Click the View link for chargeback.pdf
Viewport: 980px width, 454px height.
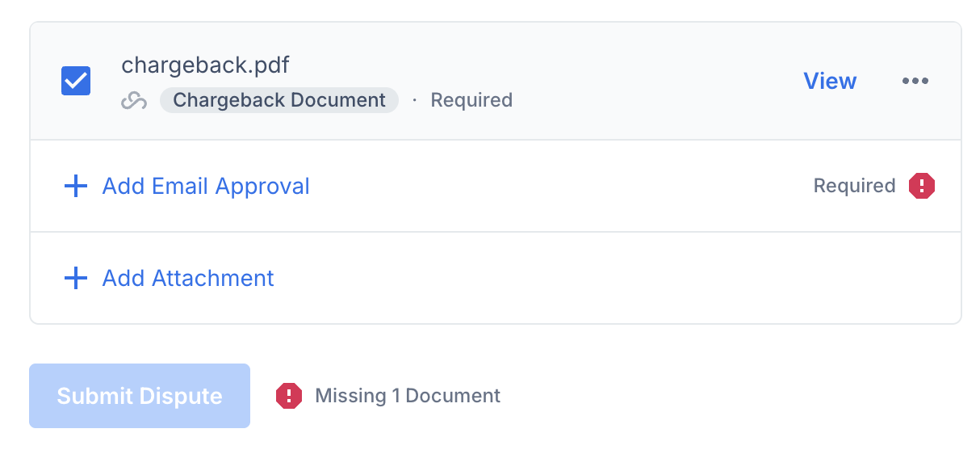click(830, 81)
